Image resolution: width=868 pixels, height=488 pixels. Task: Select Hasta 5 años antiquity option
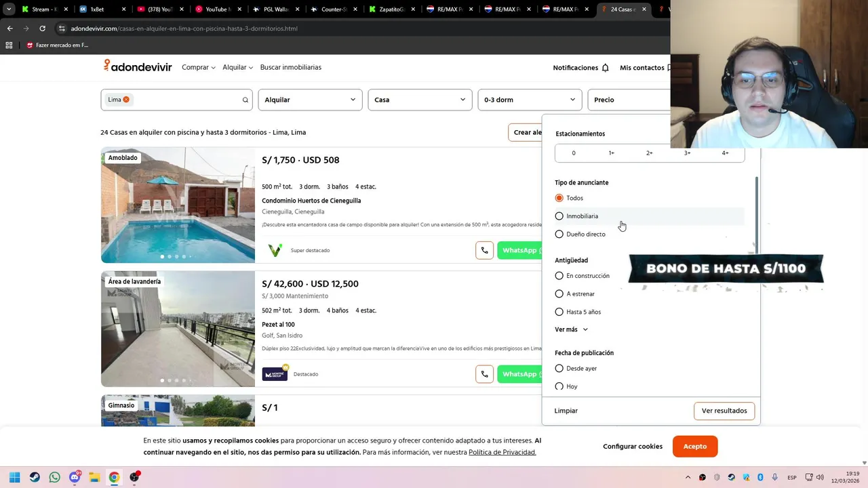pos(559,312)
